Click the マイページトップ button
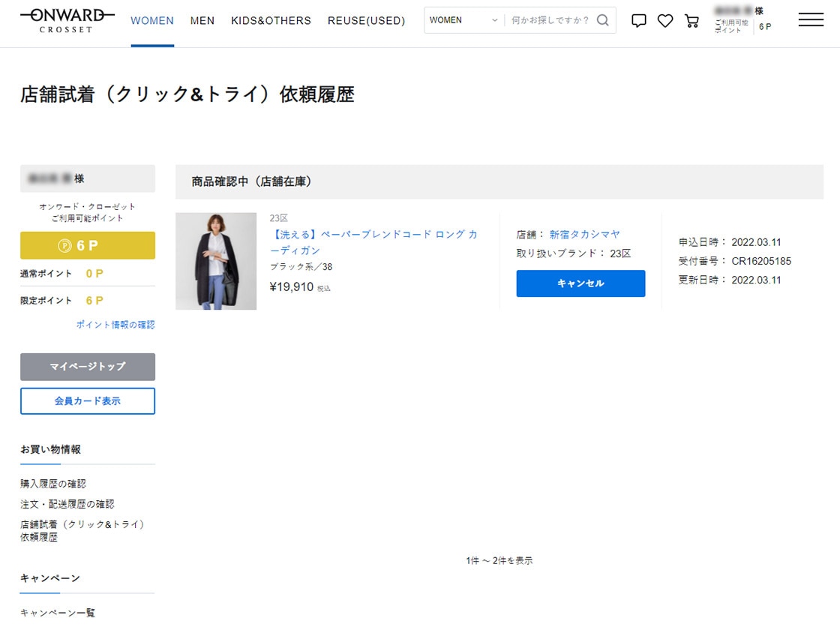Viewport: 840px width, 630px height. pos(87,367)
